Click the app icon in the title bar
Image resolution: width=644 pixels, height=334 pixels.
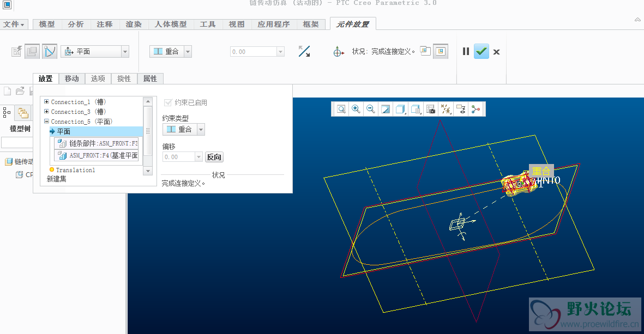pos(7,4)
